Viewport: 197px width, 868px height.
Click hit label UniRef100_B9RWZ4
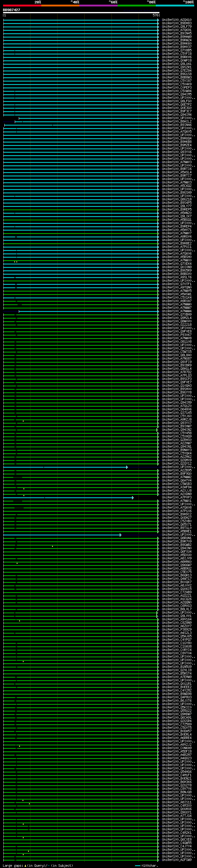[x=176, y=40]
